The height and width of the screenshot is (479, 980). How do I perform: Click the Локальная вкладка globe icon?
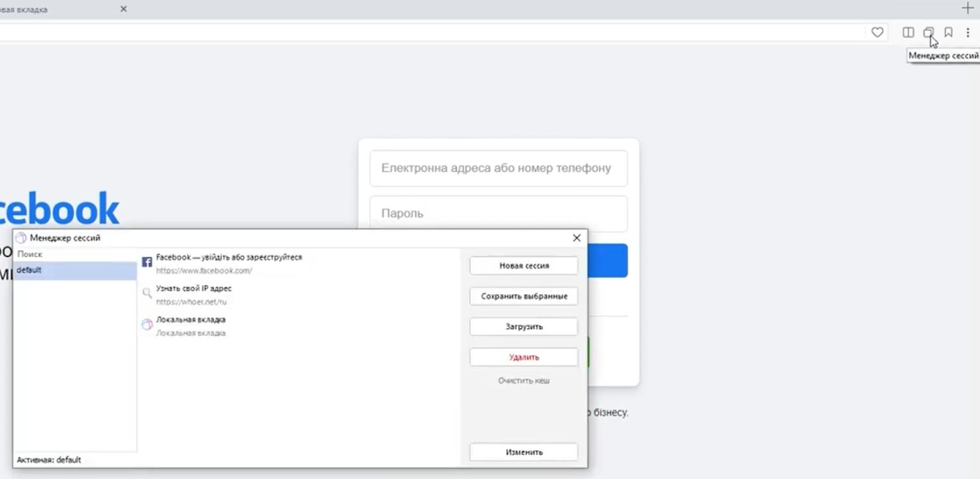point(147,325)
